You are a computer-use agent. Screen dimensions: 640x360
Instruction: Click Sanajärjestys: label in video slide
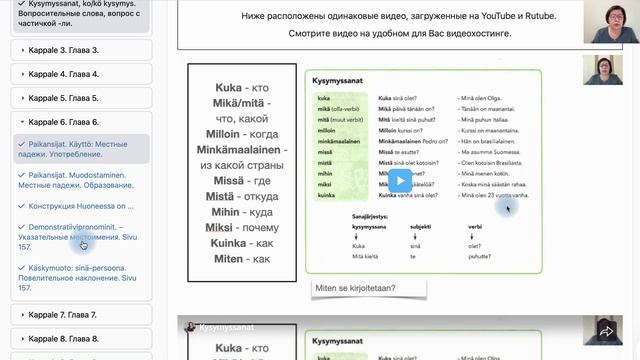coord(370,216)
